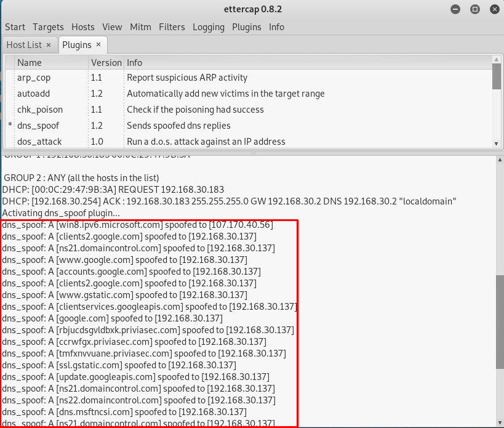Click 'Check if the poisoning had success' text

click(195, 110)
